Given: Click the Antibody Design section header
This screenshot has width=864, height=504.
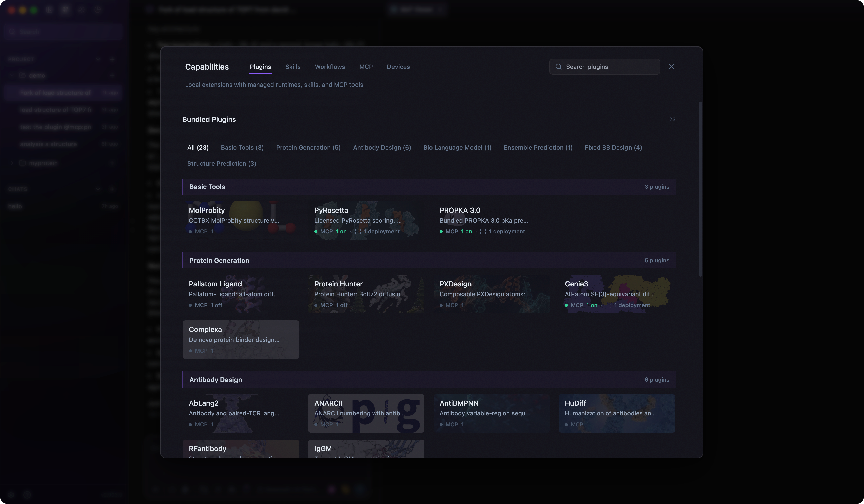Looking at the screenshot, I should pos(429,380).
